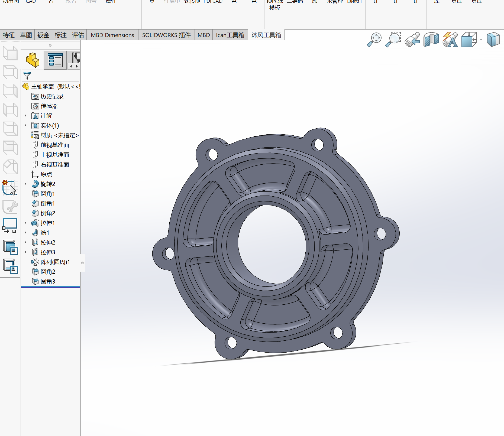The width and height of the screenshot is (504, 436).
Task: Select 右视基准面 plane
Action: [50, 165]
